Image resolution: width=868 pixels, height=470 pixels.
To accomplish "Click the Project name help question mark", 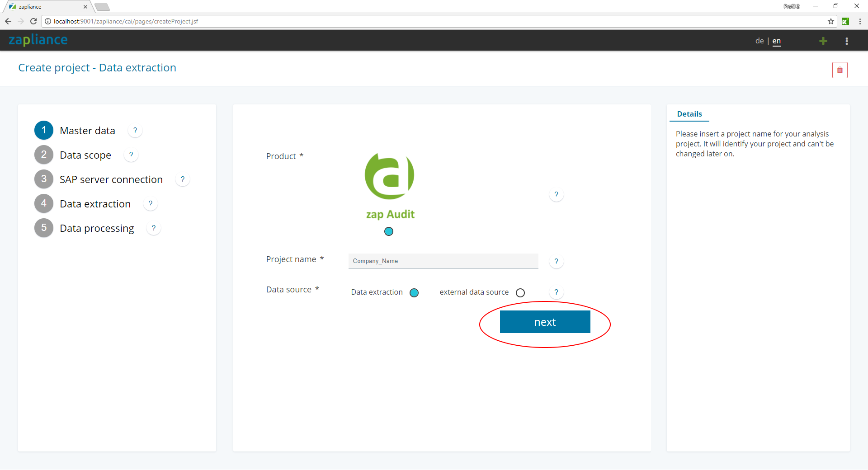I will [556, 262].
